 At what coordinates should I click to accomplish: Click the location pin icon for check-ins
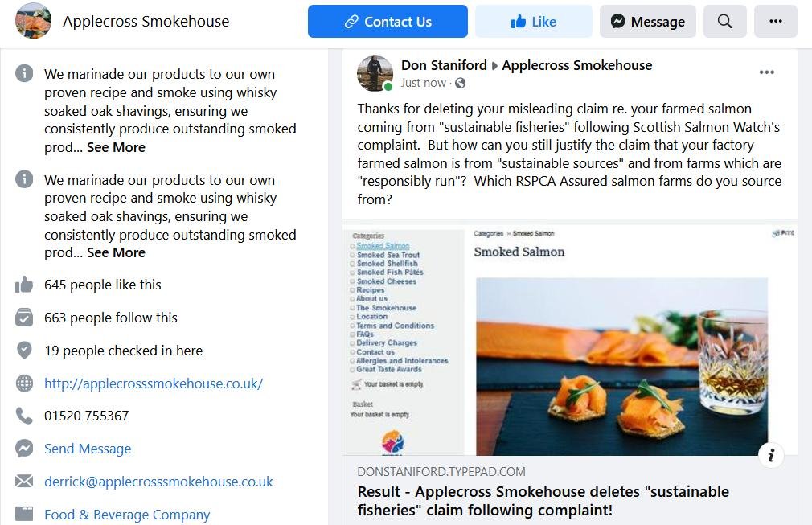pos(24,351)
